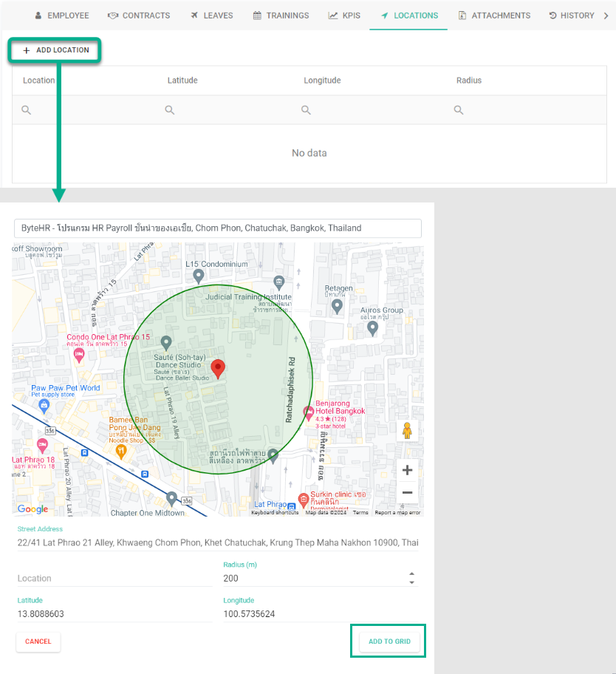The image size is (616, 674).
Task: Click the Latitude column search icon
Action: click(170, 110)
